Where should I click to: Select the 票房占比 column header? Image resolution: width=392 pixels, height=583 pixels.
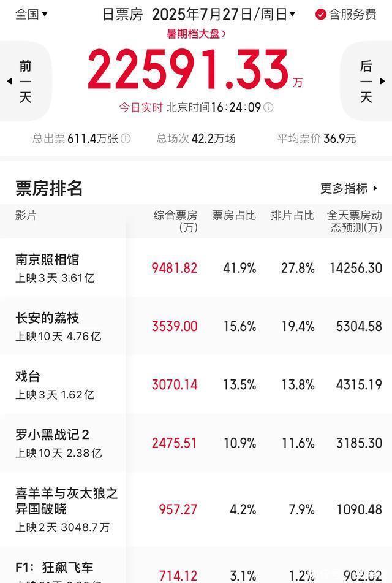(x=234, y=215)
